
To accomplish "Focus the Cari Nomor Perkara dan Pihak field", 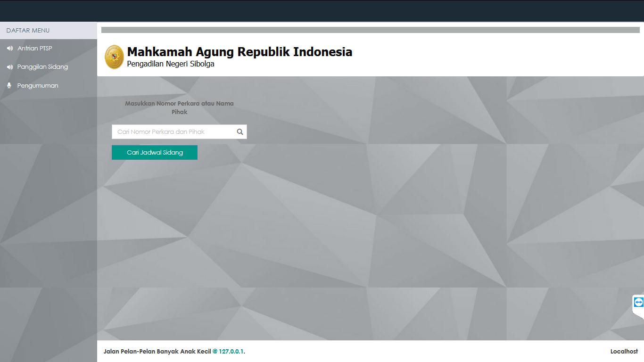I will tap(173, 132).
